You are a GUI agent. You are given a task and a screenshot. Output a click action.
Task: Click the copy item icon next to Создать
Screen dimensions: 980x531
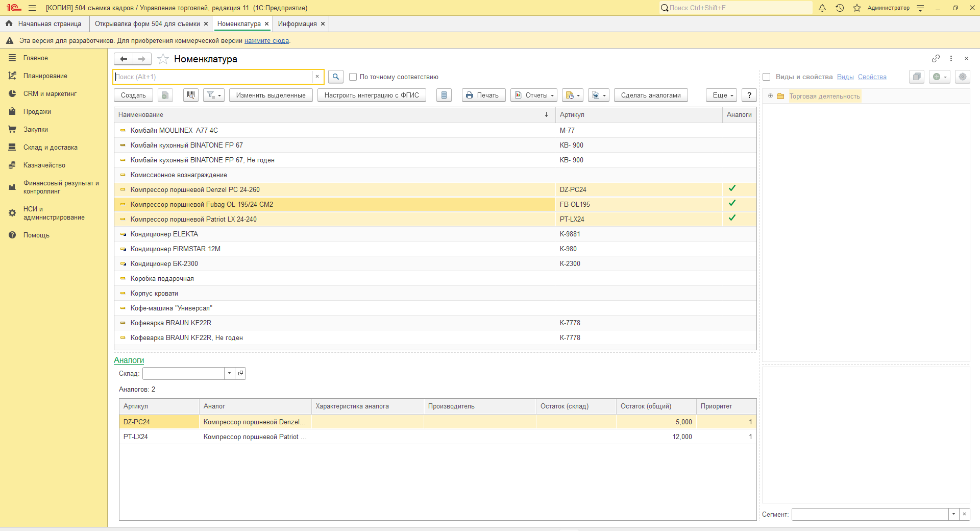click(165, 95)
